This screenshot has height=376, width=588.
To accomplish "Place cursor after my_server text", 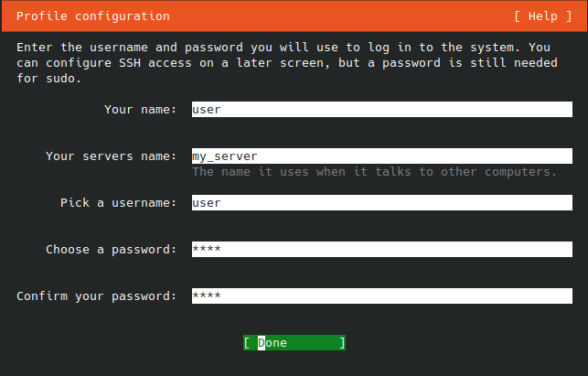I will tap(259, 156).
